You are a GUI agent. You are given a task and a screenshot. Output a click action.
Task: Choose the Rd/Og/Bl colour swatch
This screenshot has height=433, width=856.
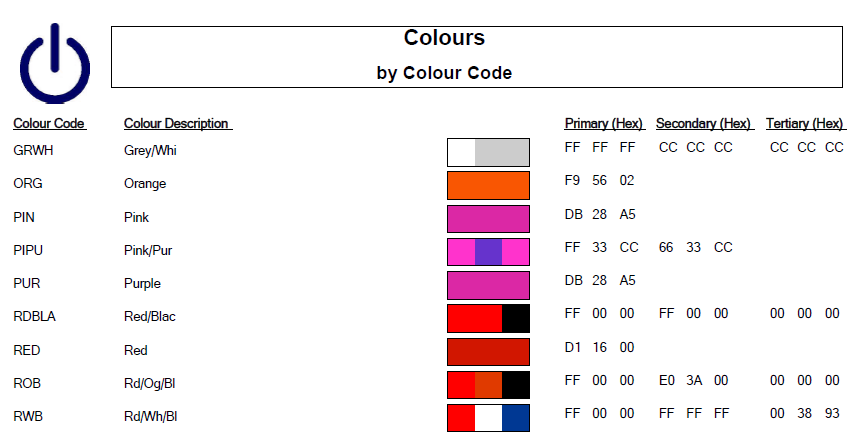click(488, 384)
